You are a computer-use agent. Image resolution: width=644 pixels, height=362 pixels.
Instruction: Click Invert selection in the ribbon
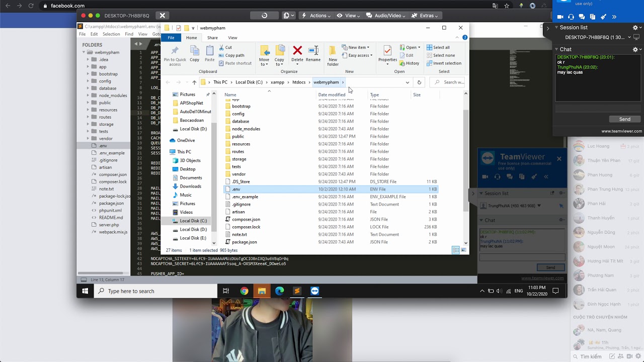click(443, 63)
